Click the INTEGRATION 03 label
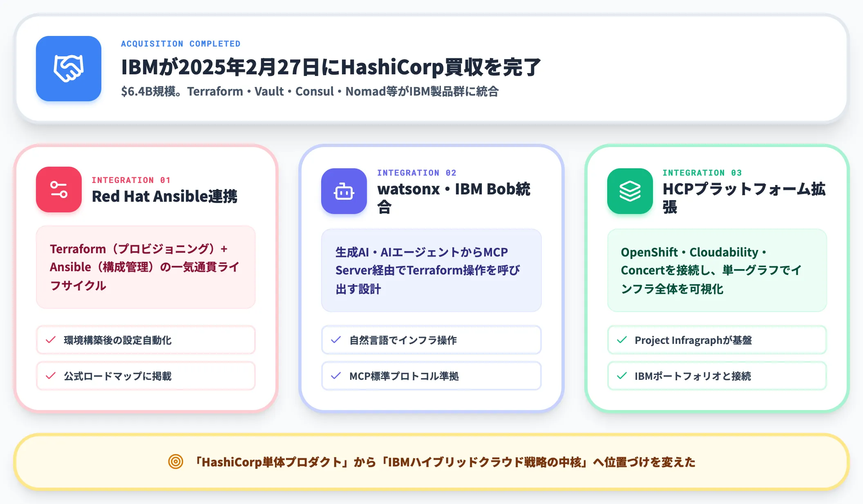 point(702,173)
